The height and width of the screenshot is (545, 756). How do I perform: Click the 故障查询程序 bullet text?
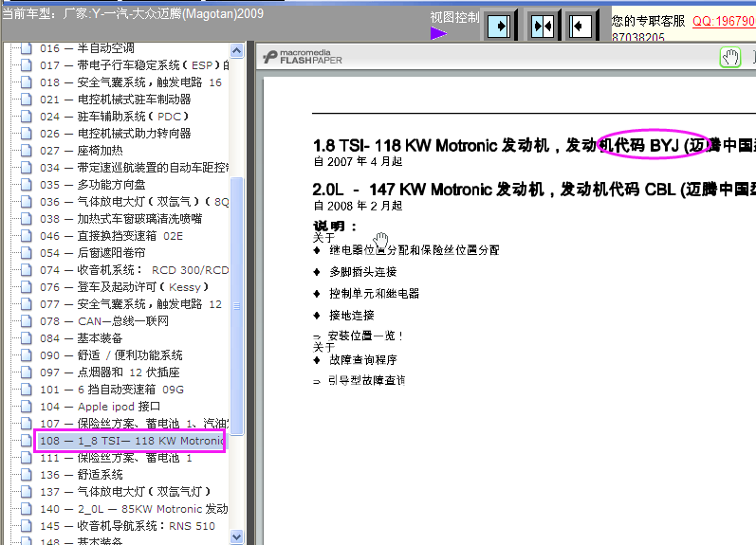point(363,359)
